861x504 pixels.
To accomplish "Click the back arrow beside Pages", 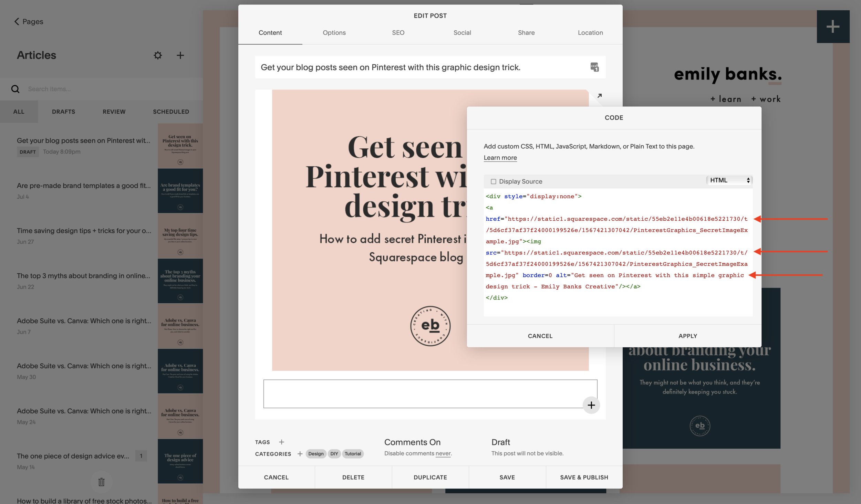I will point(17,21).
